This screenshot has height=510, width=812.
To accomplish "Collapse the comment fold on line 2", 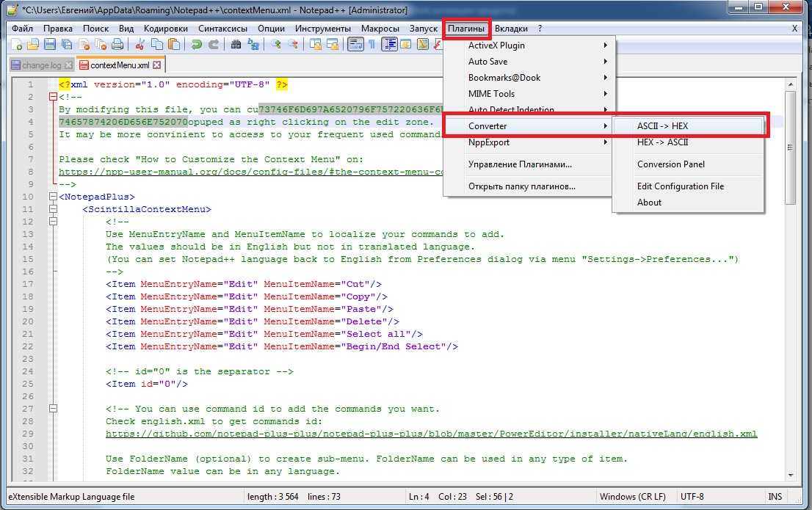I will [x=52, y=97].
